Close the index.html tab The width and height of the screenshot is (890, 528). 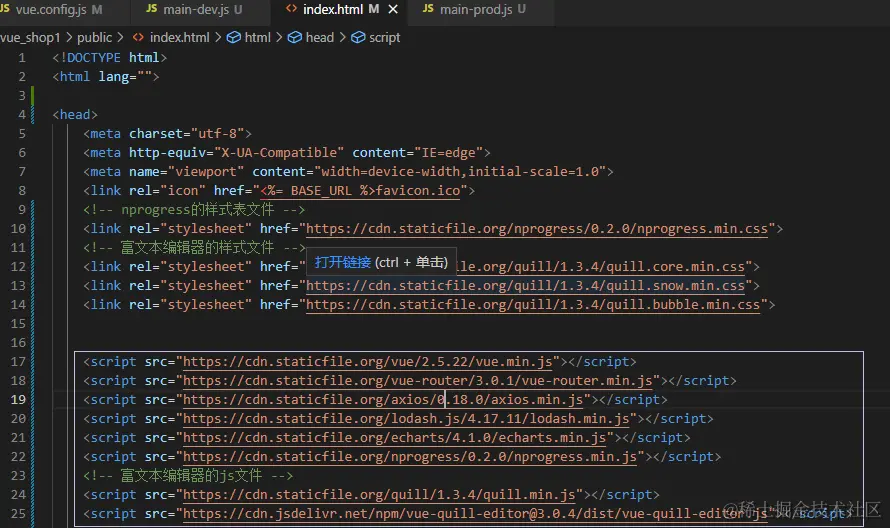(393, 10)
